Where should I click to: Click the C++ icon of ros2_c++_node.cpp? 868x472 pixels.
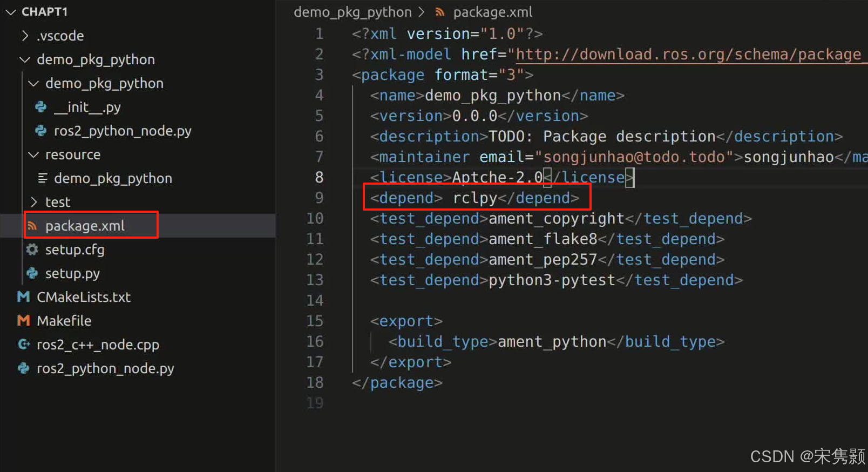click(24, 344)
